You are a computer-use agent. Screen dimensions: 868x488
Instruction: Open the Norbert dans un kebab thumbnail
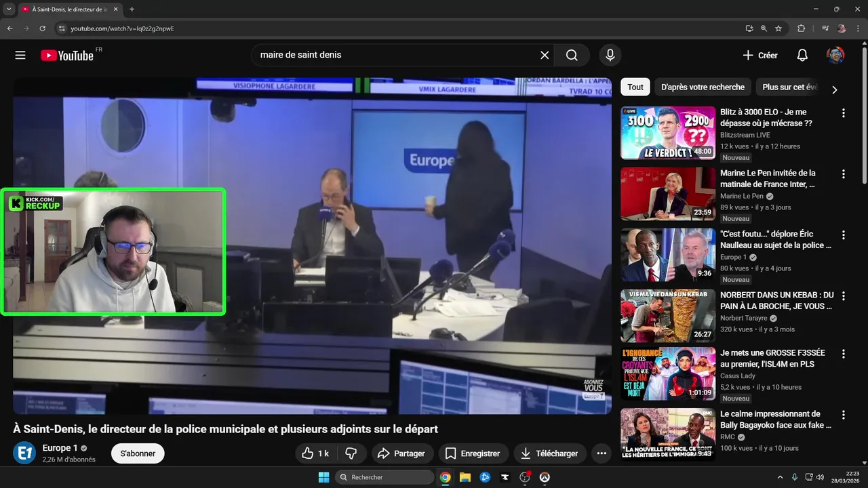coord(668,316)
